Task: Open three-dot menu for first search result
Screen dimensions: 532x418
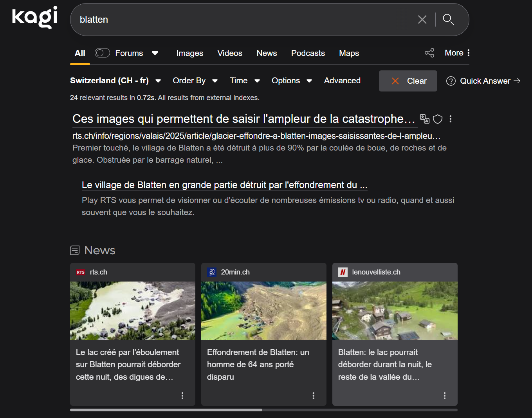Action: point(451,119)
